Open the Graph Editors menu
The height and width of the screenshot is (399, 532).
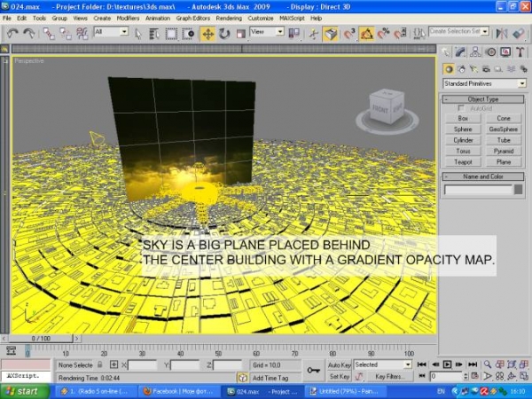click(192, 19)
